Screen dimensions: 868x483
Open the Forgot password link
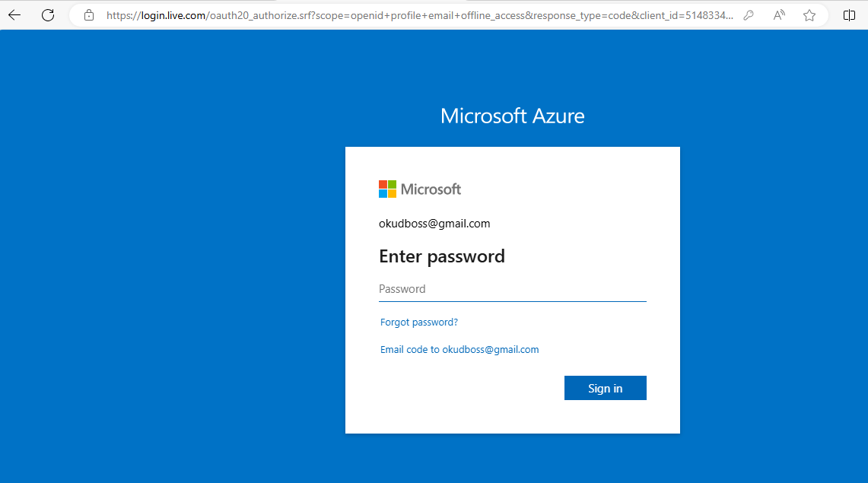[419, 323]
